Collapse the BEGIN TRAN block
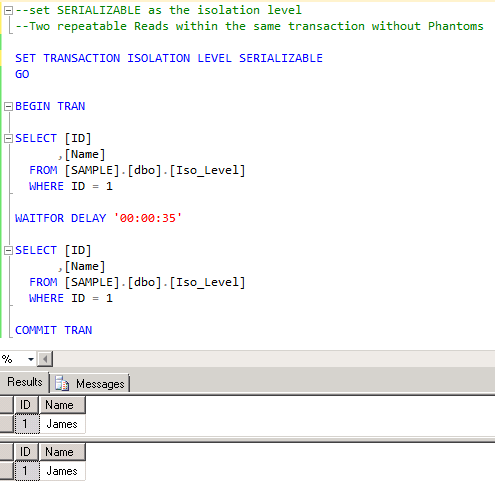This screenshot has width=495, height=484. [8, 107]
